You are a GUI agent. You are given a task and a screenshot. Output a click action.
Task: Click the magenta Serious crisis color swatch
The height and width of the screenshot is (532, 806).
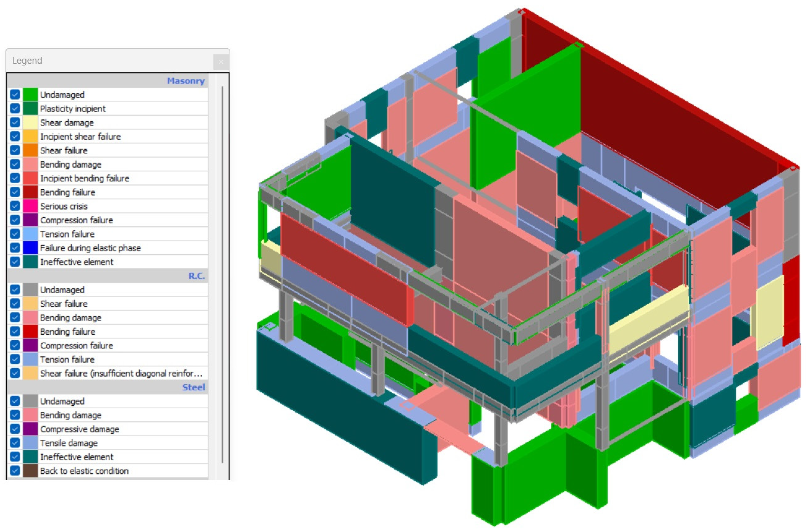click(x=30, y=206)
